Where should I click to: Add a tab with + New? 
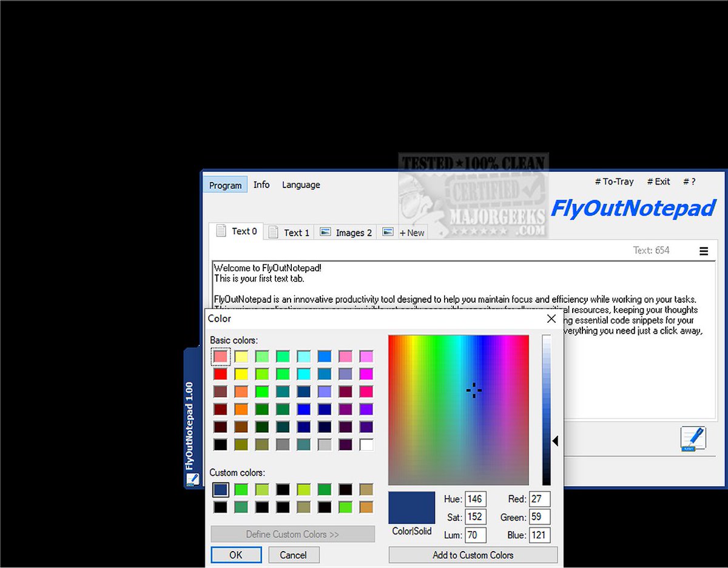(x=412, y=232)
